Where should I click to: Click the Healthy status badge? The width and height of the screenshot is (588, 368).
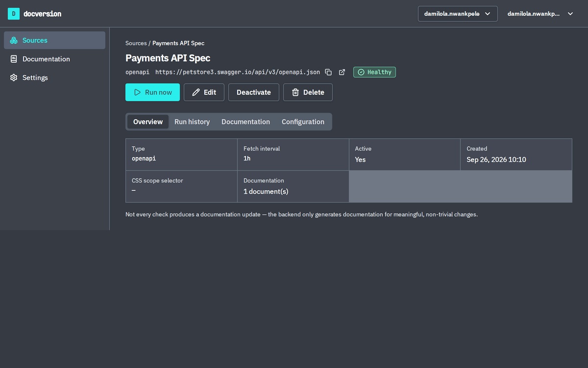pos(374,72)
